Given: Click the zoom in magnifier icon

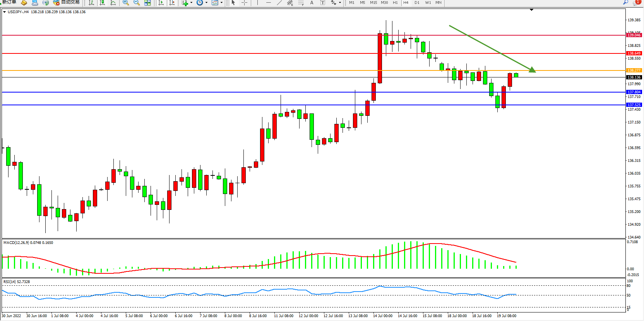Looking at the screenshot, I should pos(126,3).
